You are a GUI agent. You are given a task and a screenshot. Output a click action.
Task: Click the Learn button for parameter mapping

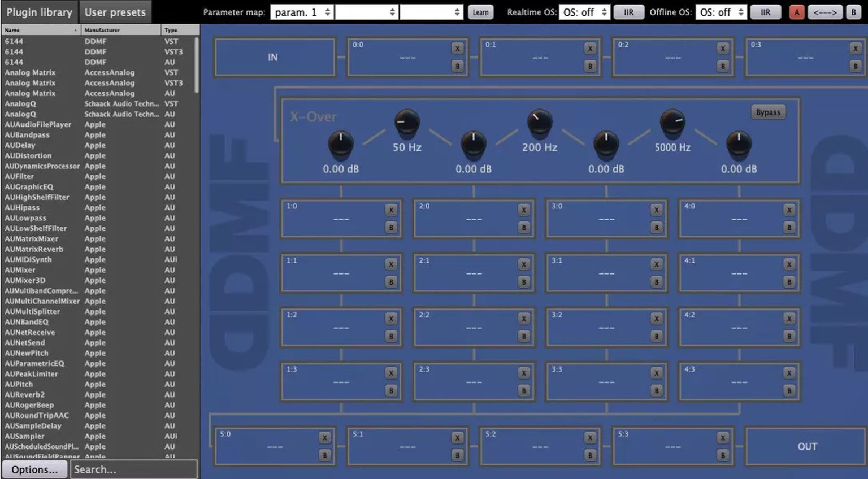pos(480,12)
